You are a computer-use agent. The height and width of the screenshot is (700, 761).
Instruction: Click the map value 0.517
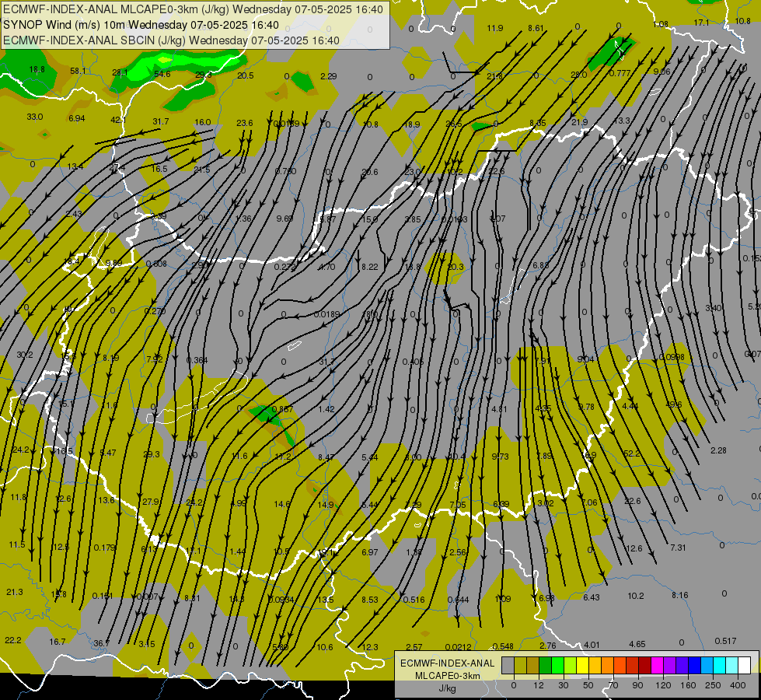[x=725, y=641]
